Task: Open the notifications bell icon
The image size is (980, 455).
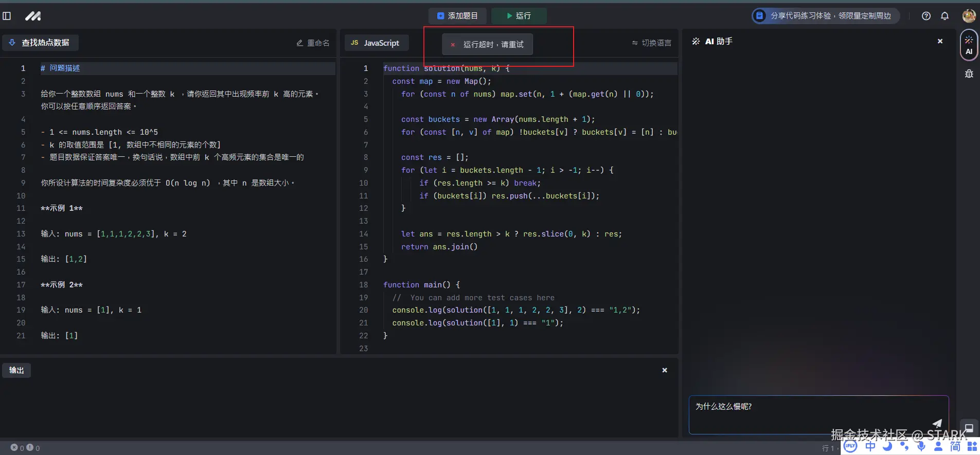Action: pos(945,16)
